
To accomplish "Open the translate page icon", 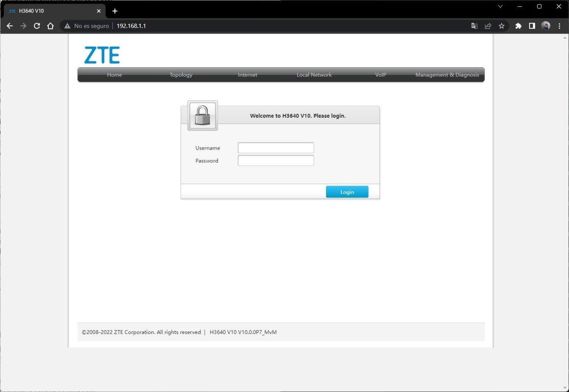I will tap(474, 26).
